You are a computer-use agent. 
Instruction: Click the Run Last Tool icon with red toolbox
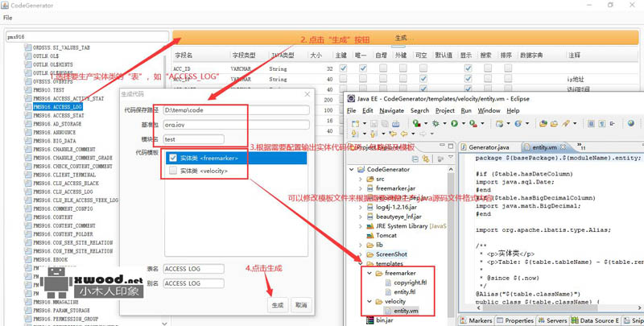click(473, 124)
